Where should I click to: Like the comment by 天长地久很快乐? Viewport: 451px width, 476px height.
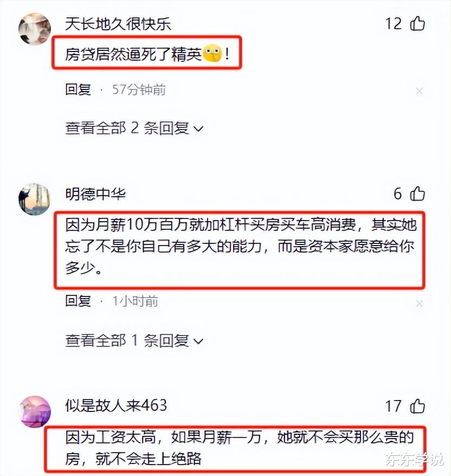417,24
